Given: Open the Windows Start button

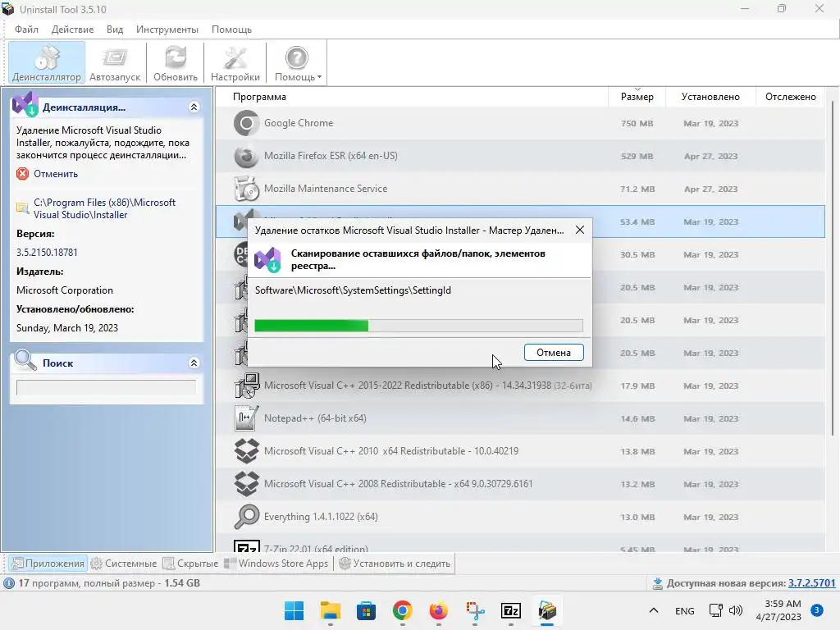Looking at the screenshot, I should [x=294, y=610].
